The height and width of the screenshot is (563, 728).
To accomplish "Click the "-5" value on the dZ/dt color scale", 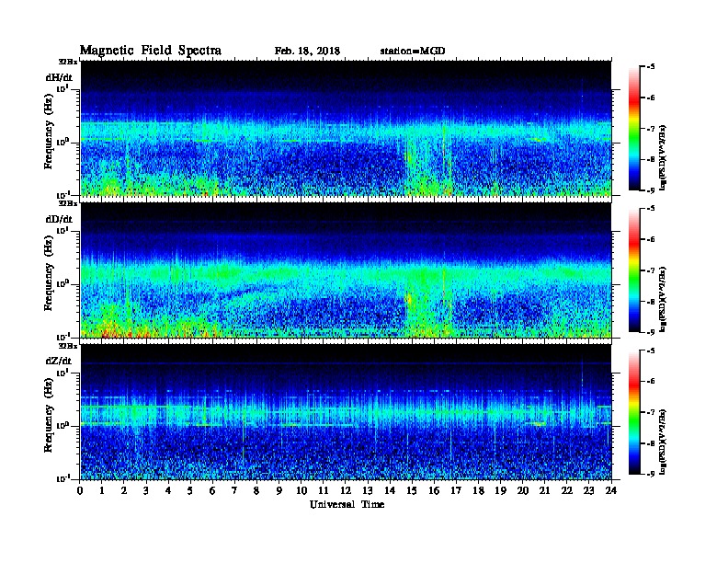I will (x=651, y=350).
